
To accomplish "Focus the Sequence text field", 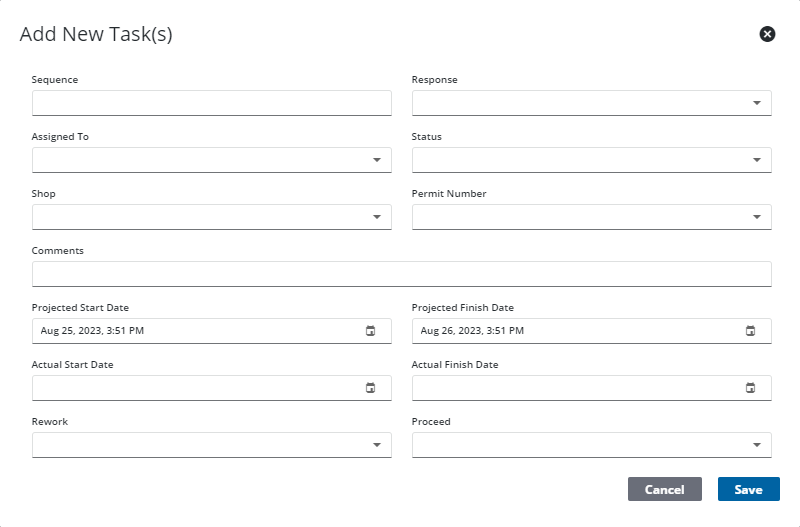I will tap(211, 103).
